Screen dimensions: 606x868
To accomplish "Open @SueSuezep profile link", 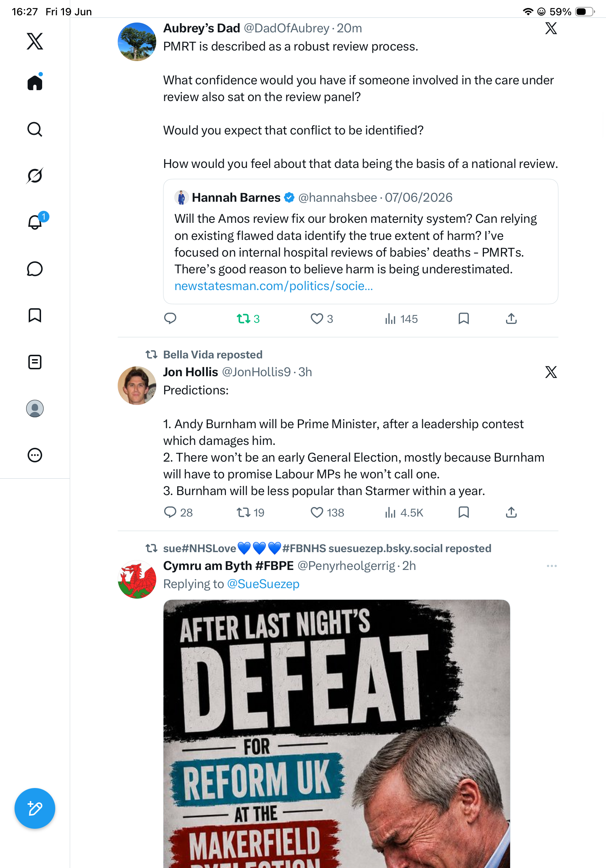I will click(263, 584).
